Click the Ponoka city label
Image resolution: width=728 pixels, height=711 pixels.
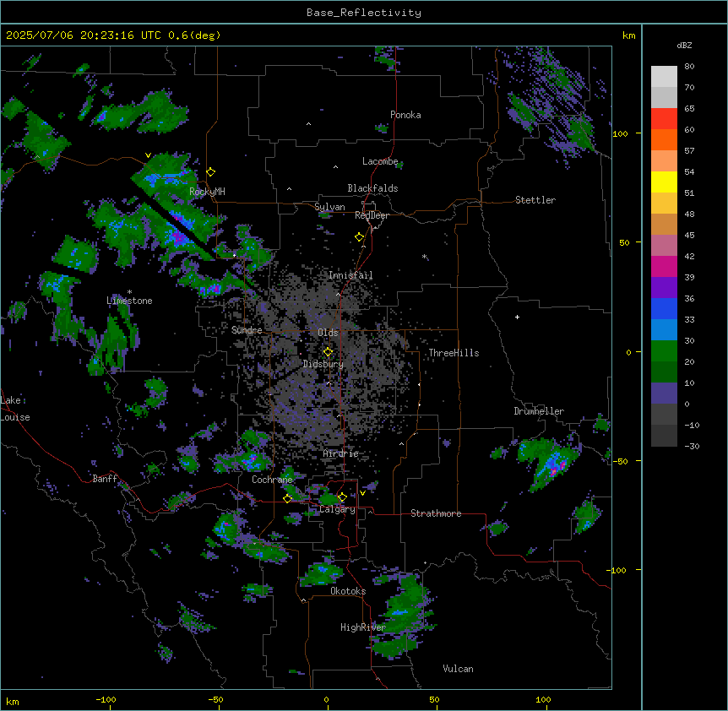click(405, 115)
